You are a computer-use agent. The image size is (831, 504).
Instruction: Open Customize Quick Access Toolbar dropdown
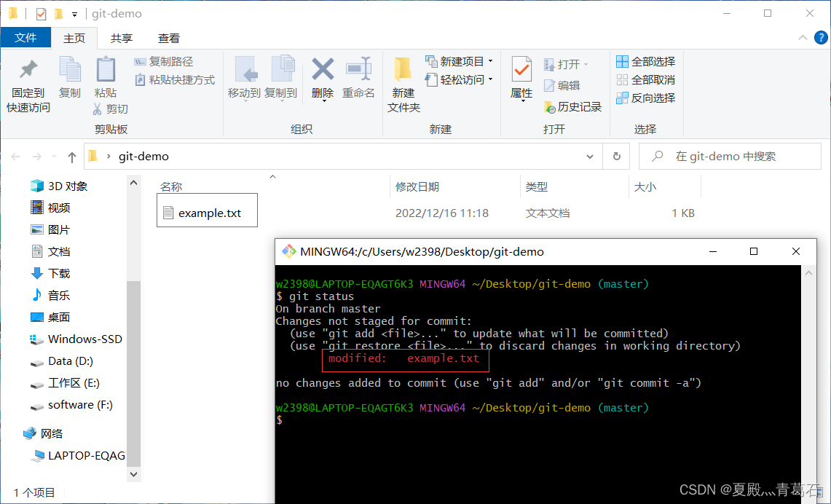[x=75, y=15]
